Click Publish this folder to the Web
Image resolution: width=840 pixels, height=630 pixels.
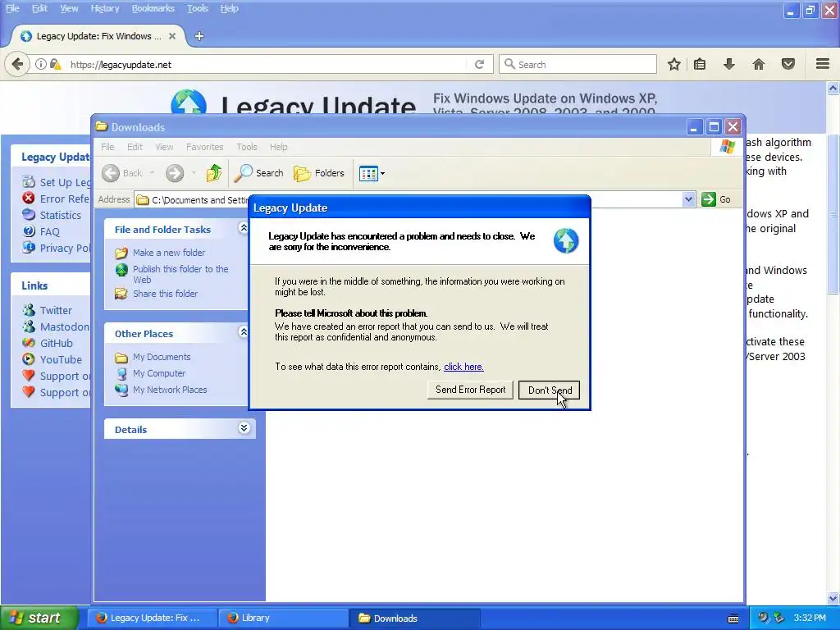click(180, 274)
